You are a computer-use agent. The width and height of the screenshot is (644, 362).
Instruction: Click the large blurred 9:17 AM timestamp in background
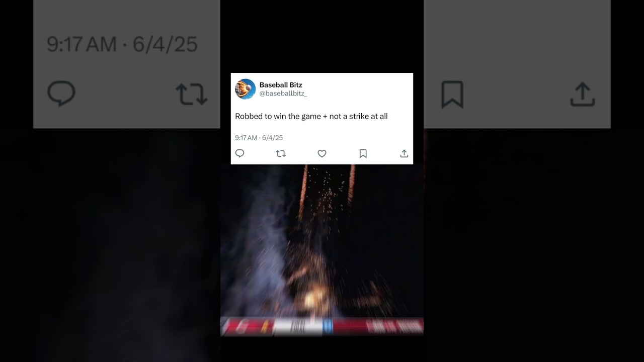82,45
